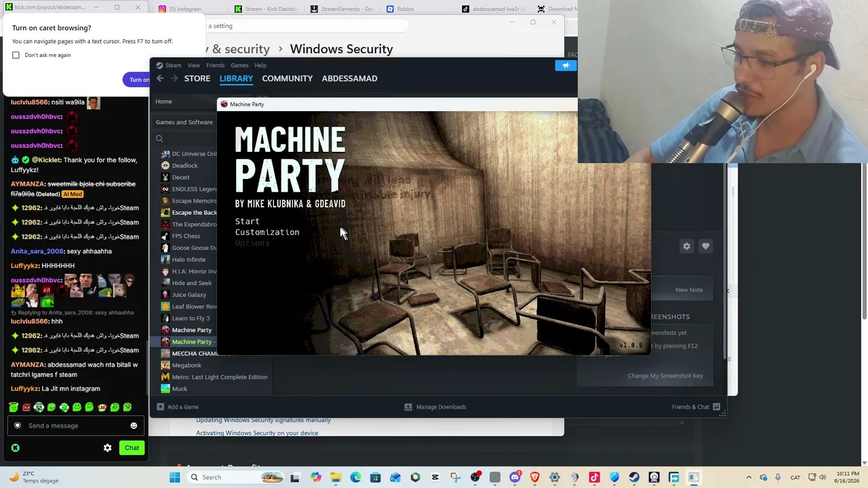Open the Steam menu

(x=169, y=65)
